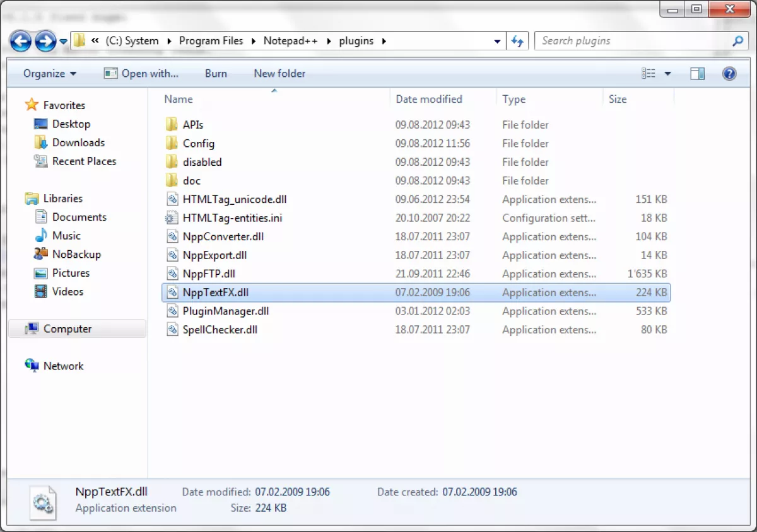The width and height of the screenshot is (757, 532).
Task: Open the APIs folder icon
Action: click(x=173, y=124)
